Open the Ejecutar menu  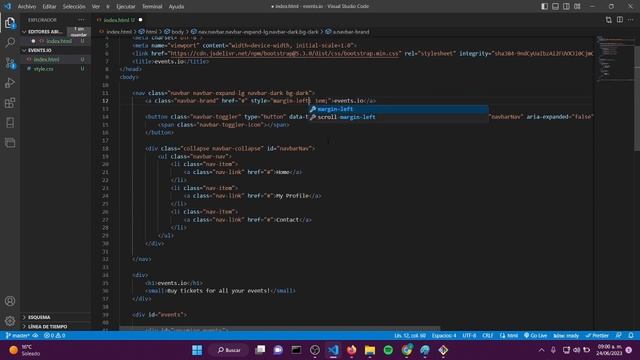[126, 7]
